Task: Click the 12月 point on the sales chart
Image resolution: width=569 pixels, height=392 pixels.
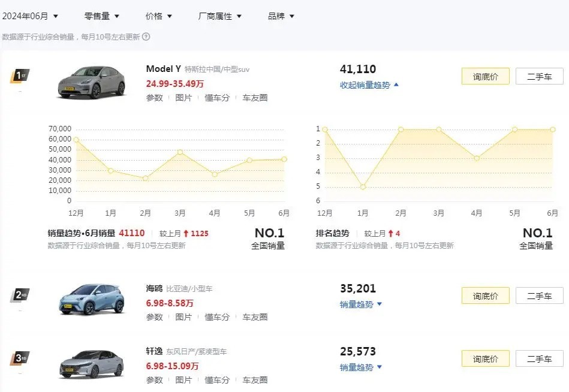Action: tap(76, 140)
